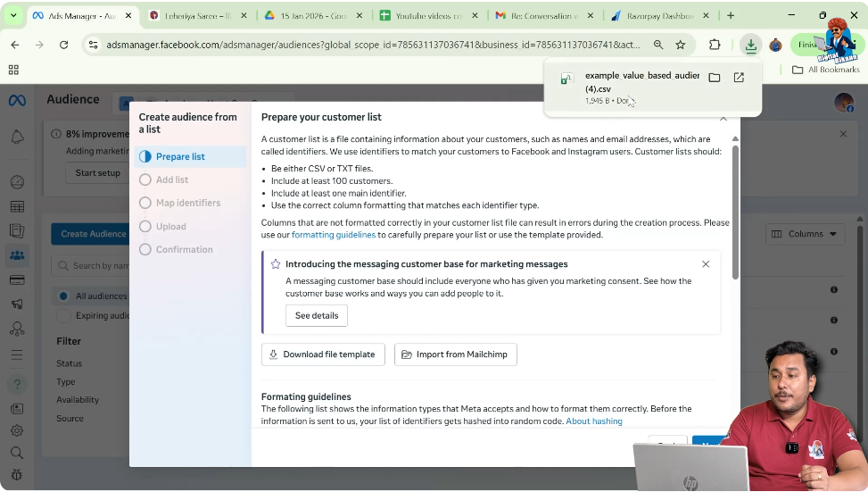Select Prepare list step
Viewport: 868px width, 492px height.
190,157
